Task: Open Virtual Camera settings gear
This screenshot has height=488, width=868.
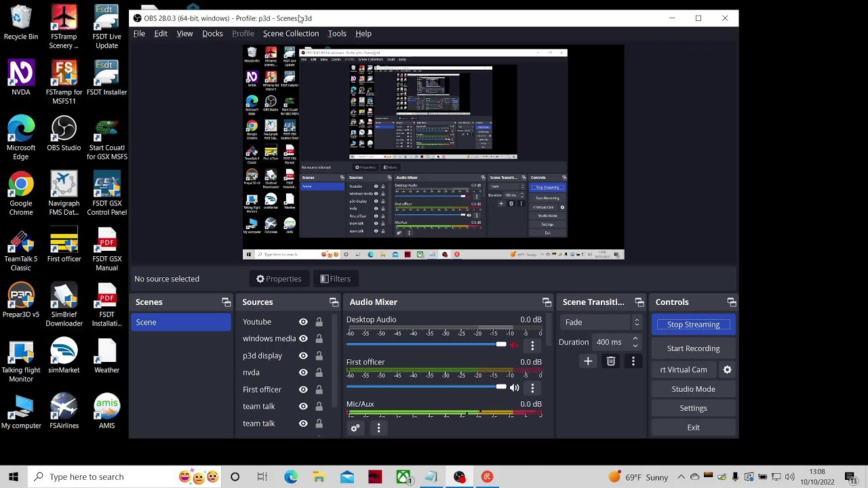Action: (728, 370)
